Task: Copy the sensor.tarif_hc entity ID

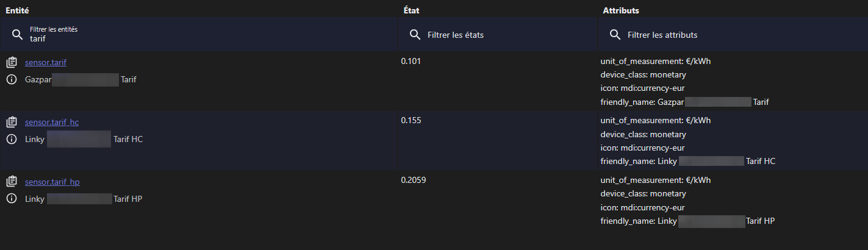Action: 11,122
